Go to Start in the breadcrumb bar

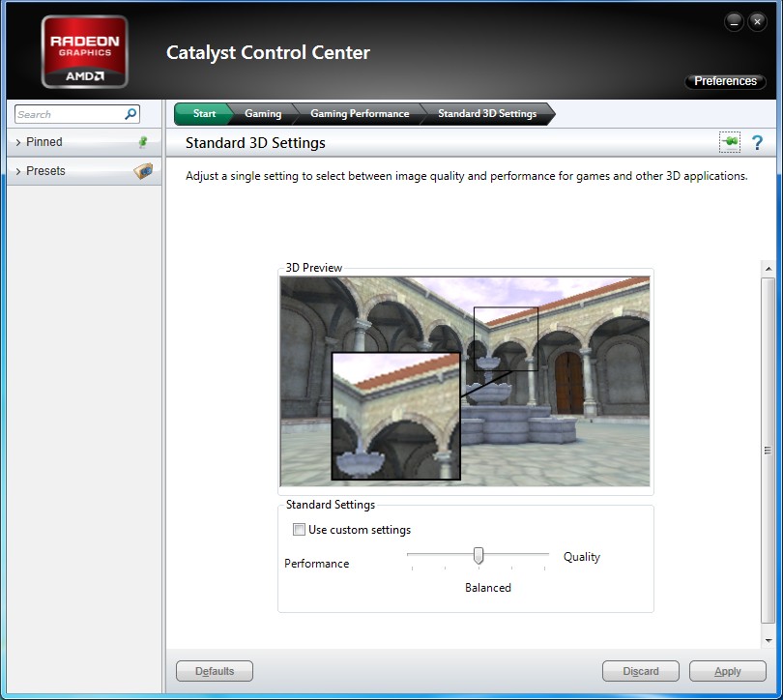tap(204, 114)
